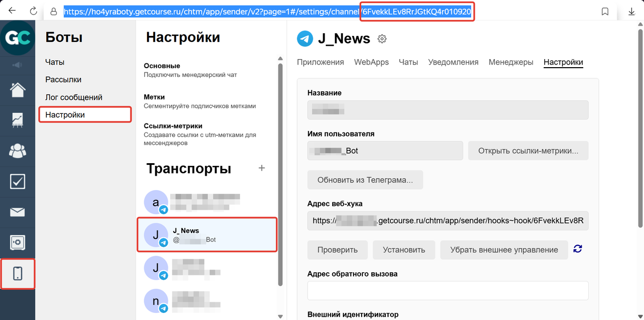Open the safe sidebar icon
This screenshot has width=644, height=320.
17,243
